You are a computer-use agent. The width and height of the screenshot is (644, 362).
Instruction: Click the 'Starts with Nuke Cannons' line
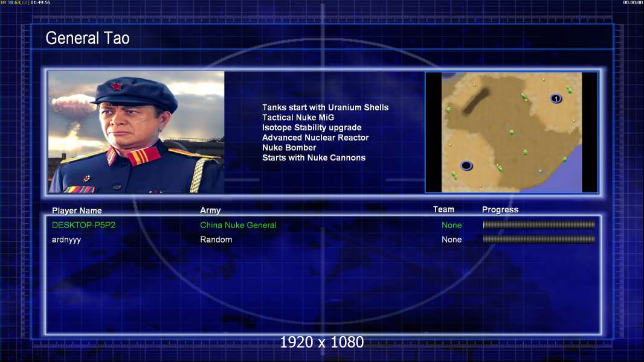pyautogui.click(x=314, y=157)
